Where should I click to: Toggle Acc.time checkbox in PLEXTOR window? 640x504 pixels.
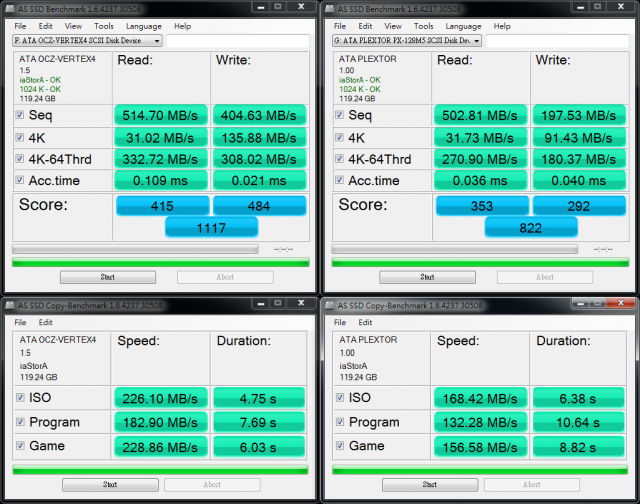(x=339, y=180)
